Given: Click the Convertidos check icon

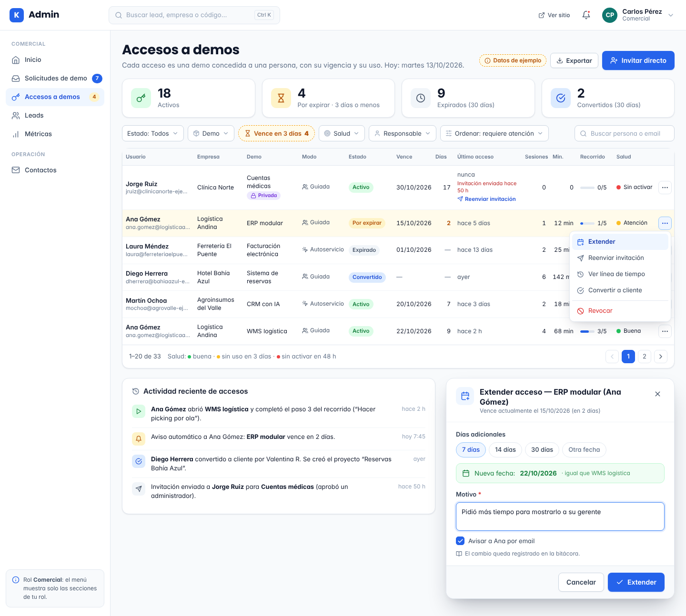Looking at the screenshot, I should (x=561, y=98).
